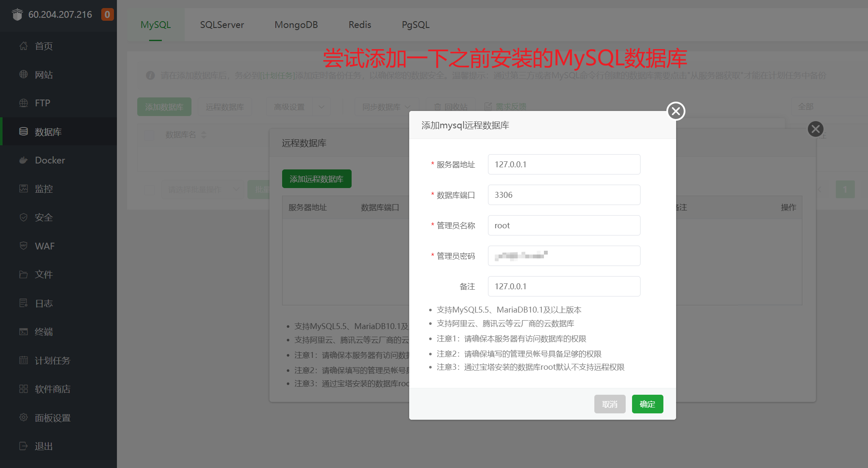Open 面板设置 menu in sidebar
868x468 pixels.
tap(58, 418)
